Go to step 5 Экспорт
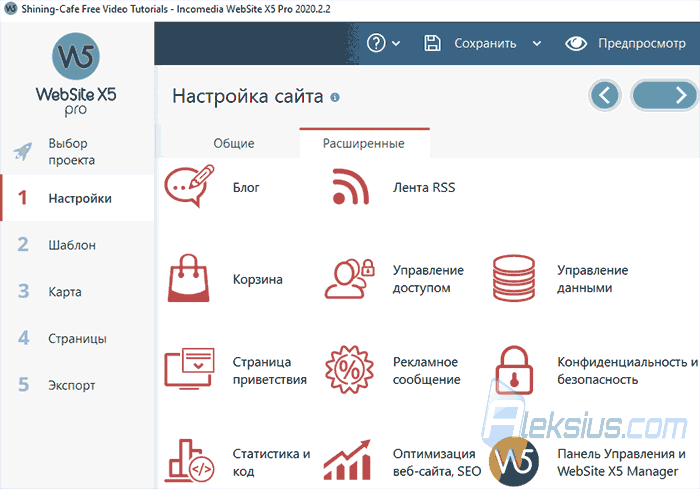Image resolution: width=700 pixels, height=489 pixels. [x=77, y=385]
